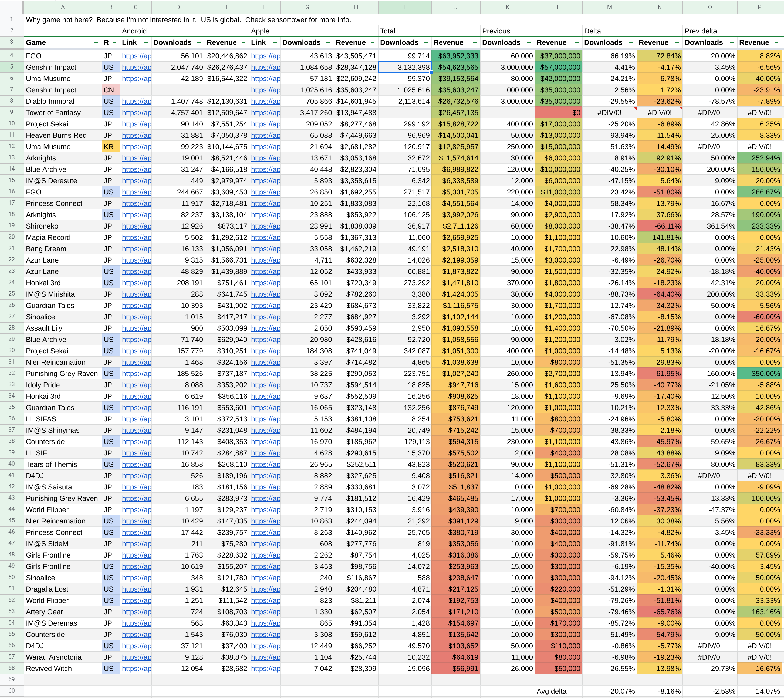Screen dimensions: 784x698
Task: Select row 5 header
Action: (12, 67)
